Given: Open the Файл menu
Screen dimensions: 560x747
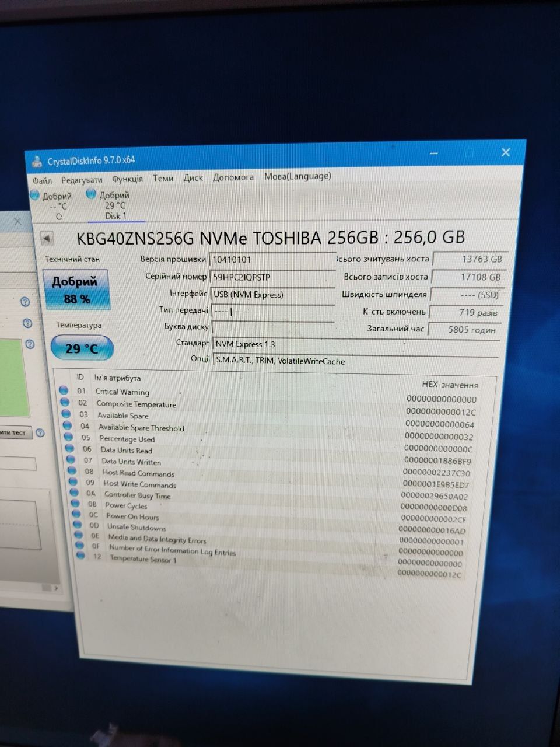Looking at the screenshot, I should pos(42,181).
